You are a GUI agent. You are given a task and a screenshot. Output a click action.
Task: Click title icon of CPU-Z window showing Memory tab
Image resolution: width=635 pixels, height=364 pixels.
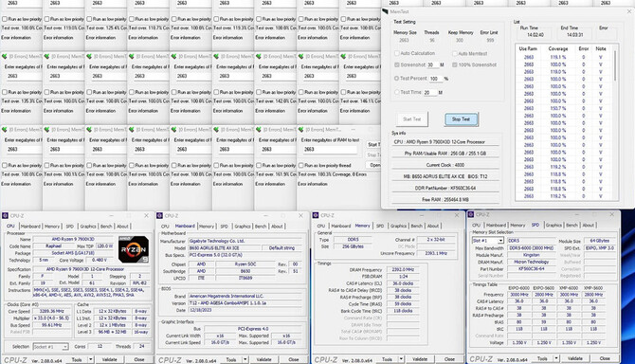tap(316, 215)
